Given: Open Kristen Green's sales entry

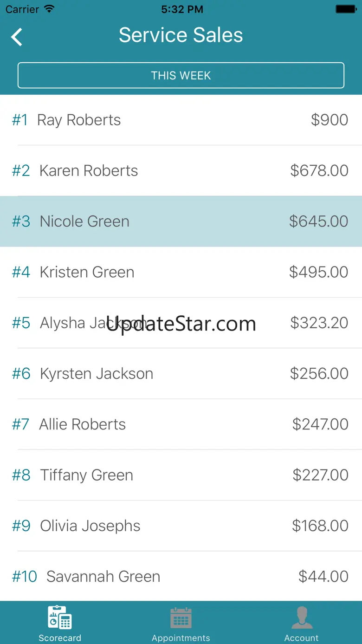Looking at the screenshot, I should 181,272.
